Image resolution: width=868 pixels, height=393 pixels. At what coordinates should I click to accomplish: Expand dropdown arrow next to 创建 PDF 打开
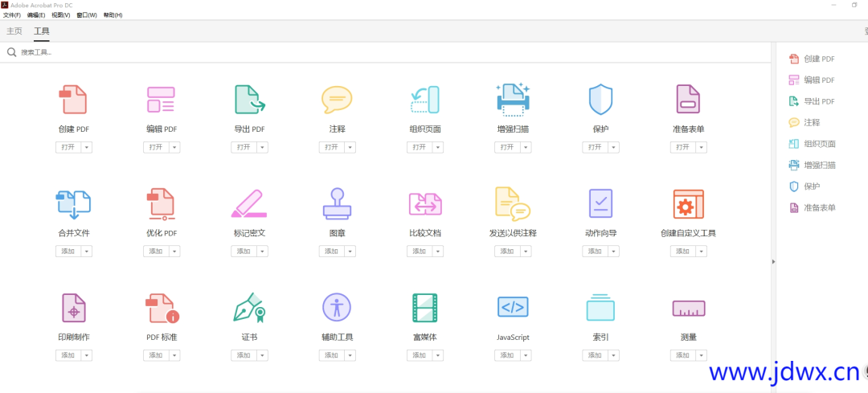pos(87,147)
